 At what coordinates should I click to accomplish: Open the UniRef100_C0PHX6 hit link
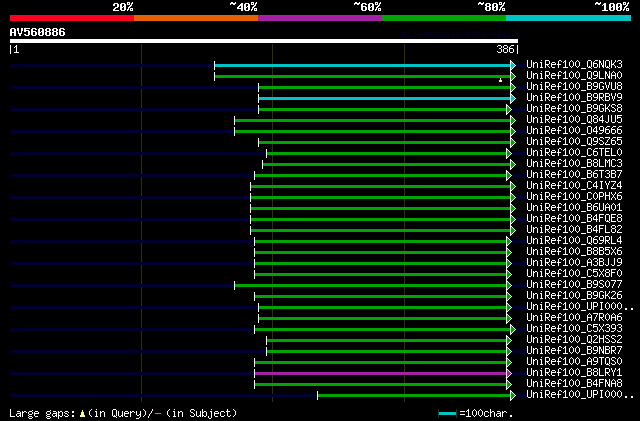click(x=574, y=197)
